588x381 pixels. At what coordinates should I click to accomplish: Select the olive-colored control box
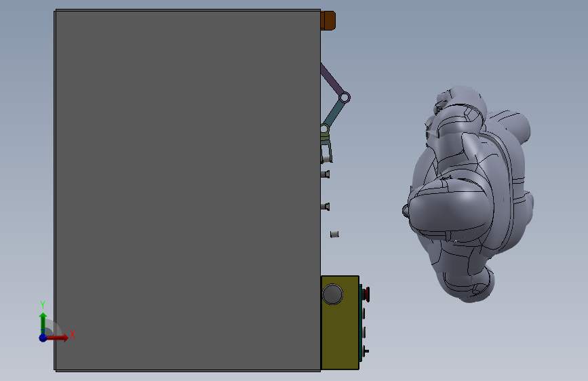click(x=340, y=323)
